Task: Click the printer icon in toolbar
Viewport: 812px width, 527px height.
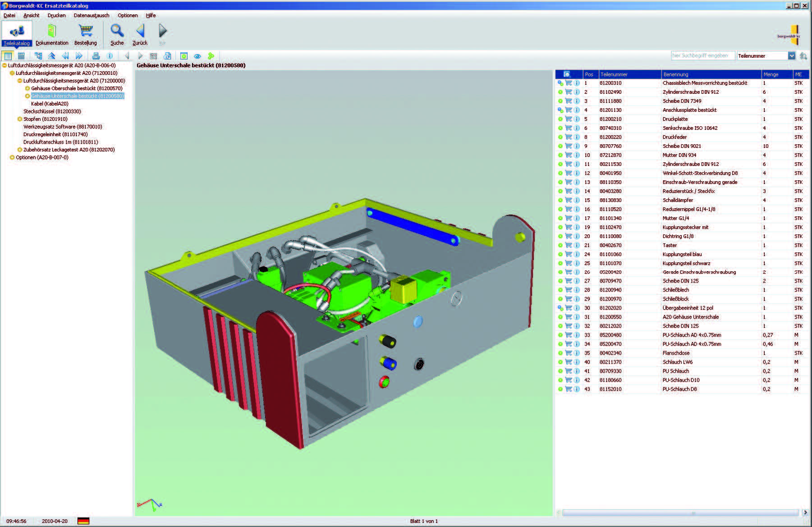Action: 96,56
